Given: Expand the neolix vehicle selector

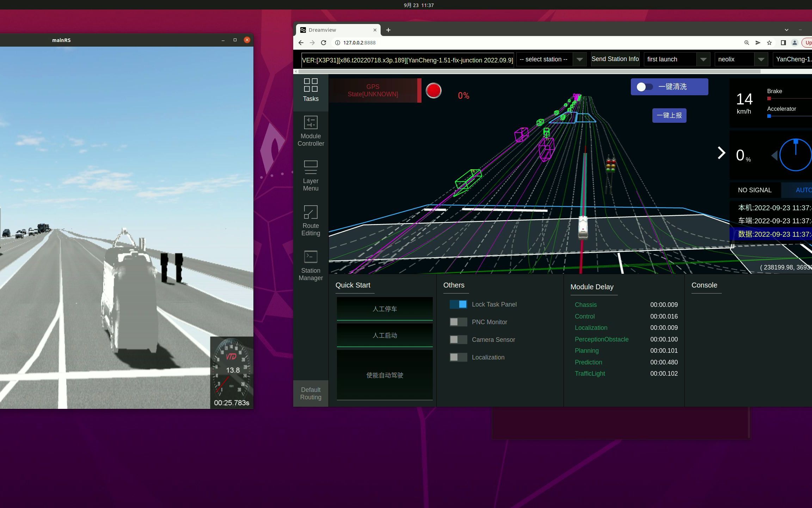Looking at the screenshot, I should (760, 59).
